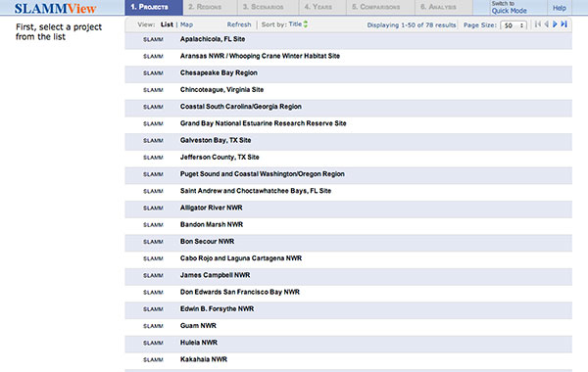Open the 5. Comparisons tab

click(x=380, y=8)
